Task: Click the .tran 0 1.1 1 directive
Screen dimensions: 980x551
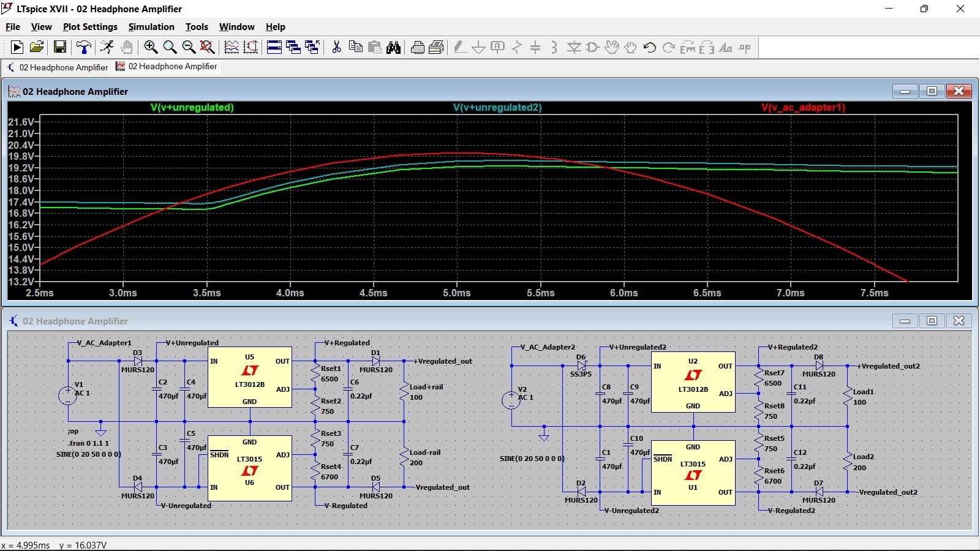Action: click(89, 443)
